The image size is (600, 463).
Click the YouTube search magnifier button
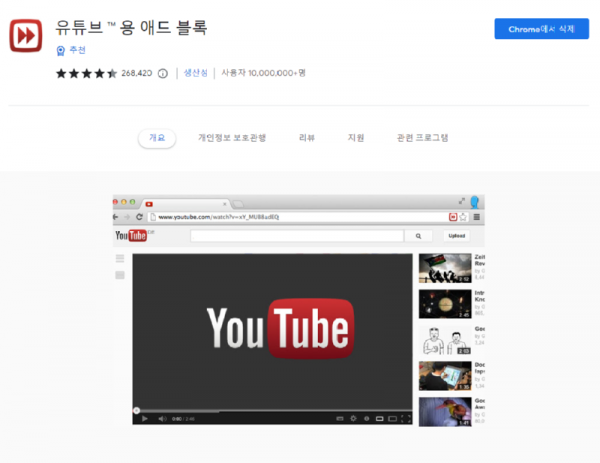click(418, 236)
